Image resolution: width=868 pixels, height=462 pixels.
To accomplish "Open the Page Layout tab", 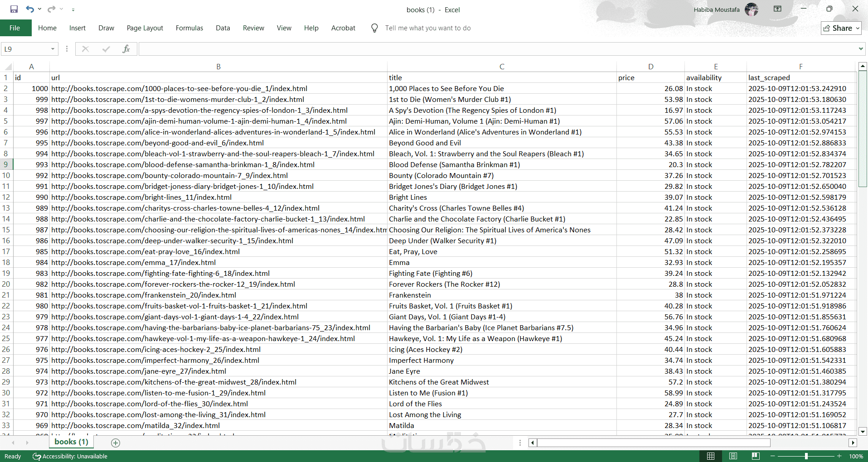I will (145, 28).
